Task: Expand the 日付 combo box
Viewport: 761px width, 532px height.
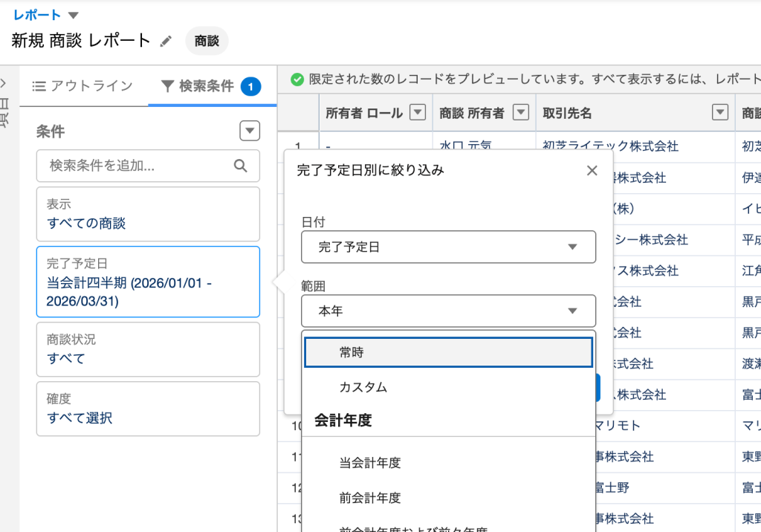Action: click(x=448, y=247)
